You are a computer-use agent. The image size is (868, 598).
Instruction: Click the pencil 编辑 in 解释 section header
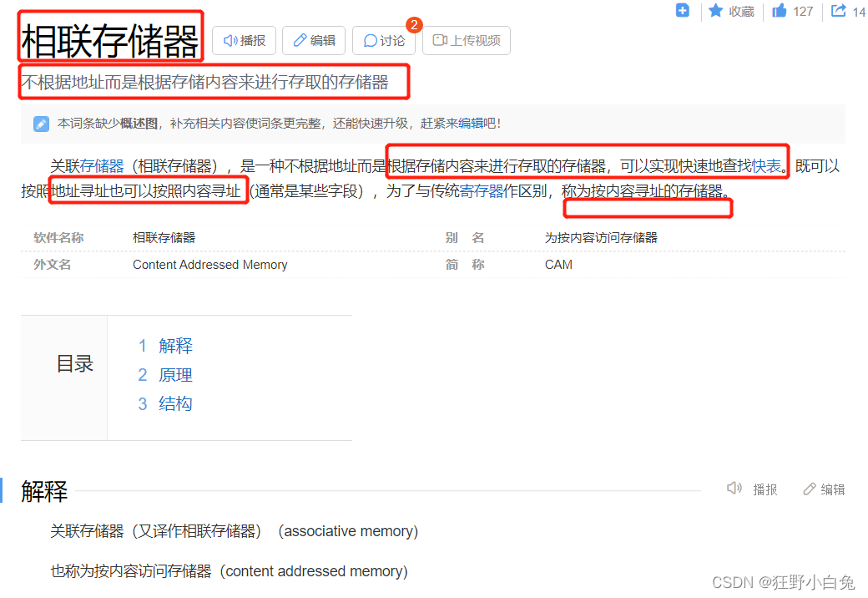pyautogui.click(x=825, y=489)
